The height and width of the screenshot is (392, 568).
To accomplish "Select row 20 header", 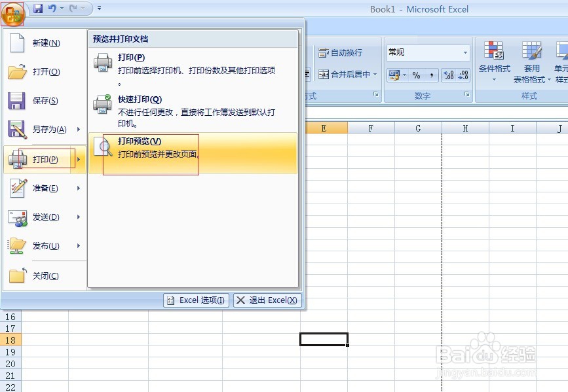I will point(10,364).
